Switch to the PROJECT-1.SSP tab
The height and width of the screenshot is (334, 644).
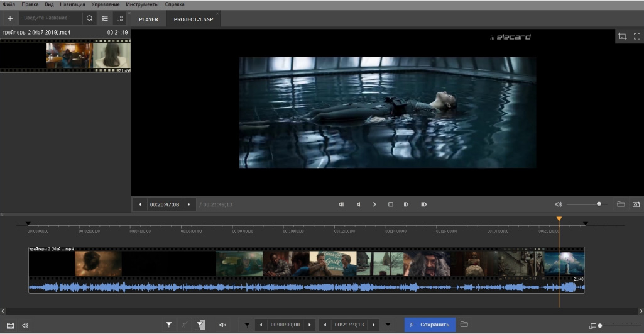[194, 19]
